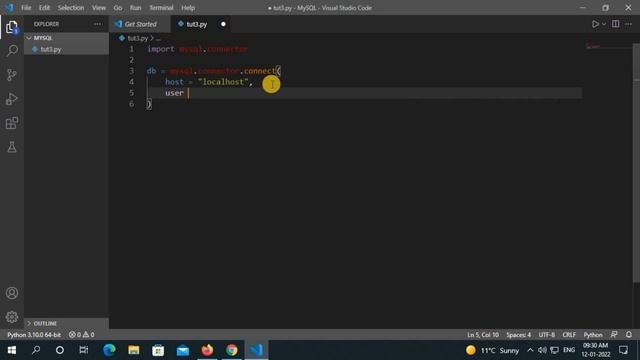Change indentation via Spaces: 4
Screen dimensions: 640x360
pyautogui.click(x=518, y=335)
